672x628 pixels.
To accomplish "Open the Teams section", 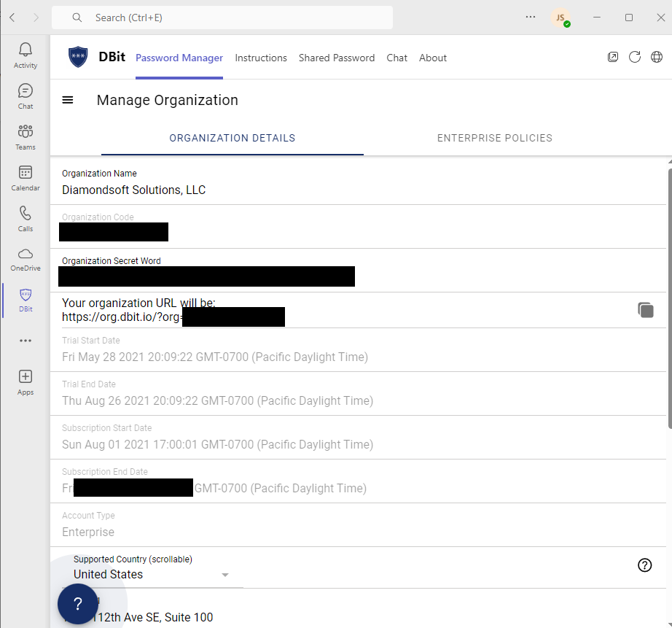I will tap(26, 138).
